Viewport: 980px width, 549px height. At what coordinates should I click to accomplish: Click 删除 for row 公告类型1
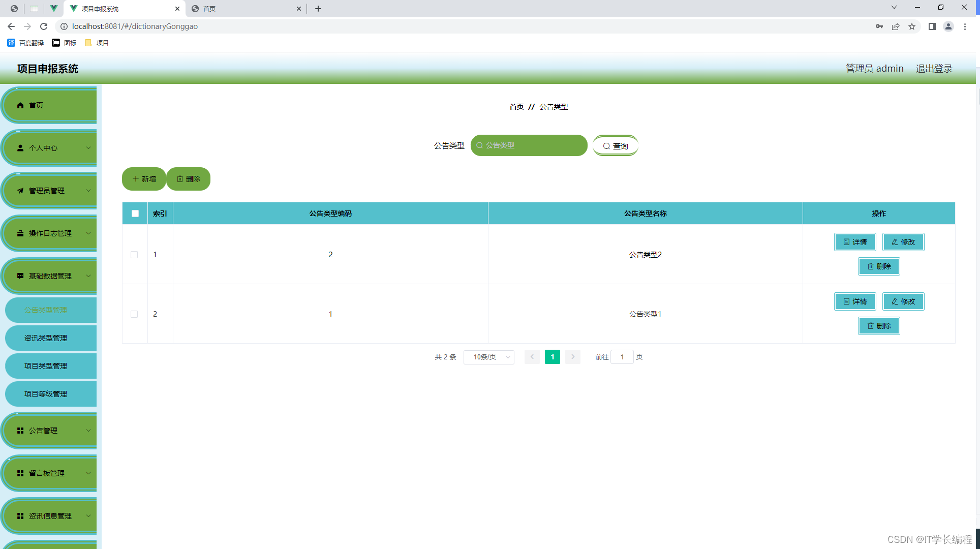879,326
